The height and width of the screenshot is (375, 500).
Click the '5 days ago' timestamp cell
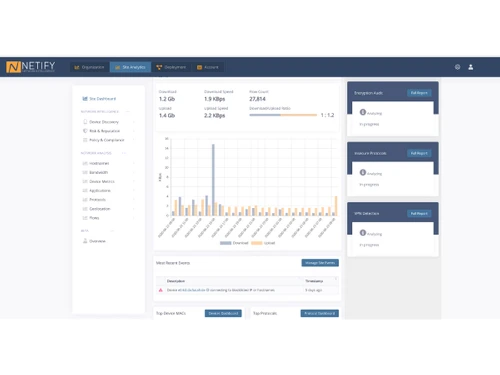coord(314,290)
